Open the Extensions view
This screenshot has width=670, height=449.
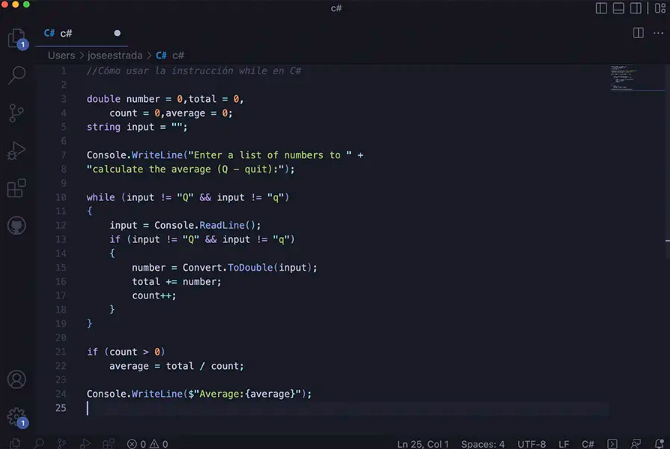click(16, 188)
